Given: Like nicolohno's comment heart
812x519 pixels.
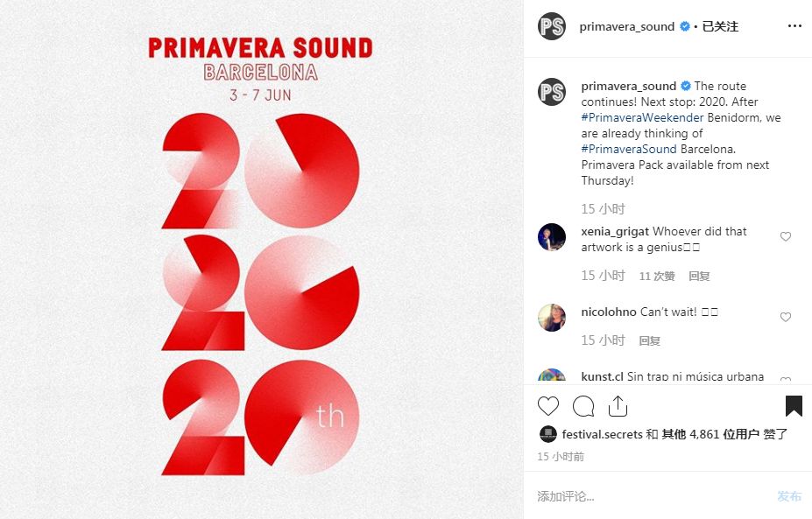Looking at the screenshot, I should click(786, 317).
